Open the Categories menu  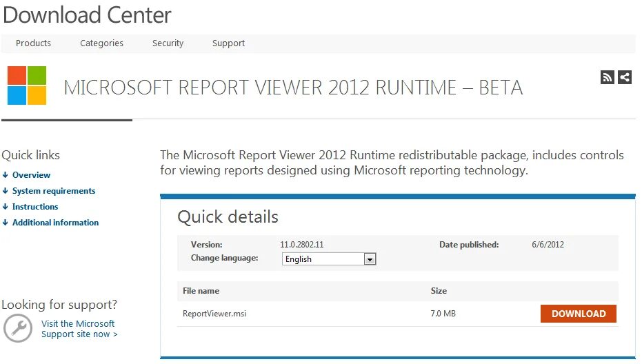[101, 43]
